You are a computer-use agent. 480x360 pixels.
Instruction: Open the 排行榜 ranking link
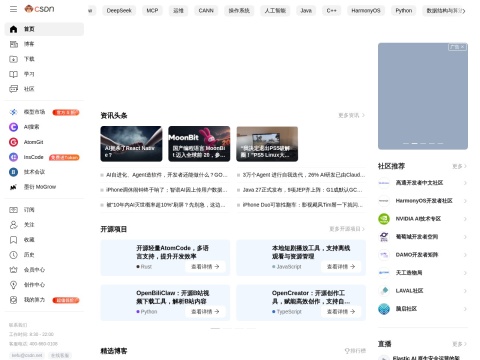(x=355, y=351)
